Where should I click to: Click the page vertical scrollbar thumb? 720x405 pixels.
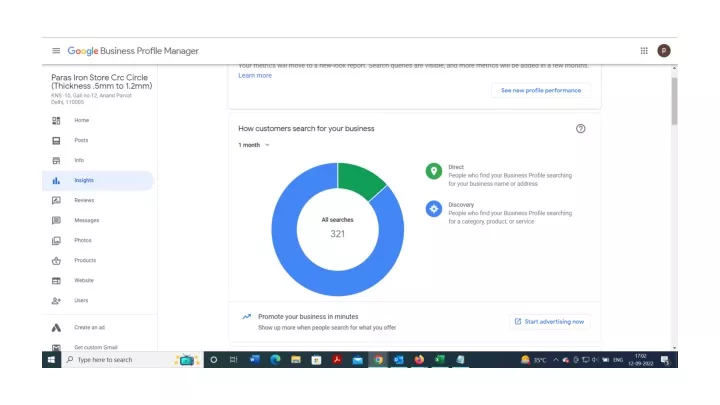click(x=674, y=101)
